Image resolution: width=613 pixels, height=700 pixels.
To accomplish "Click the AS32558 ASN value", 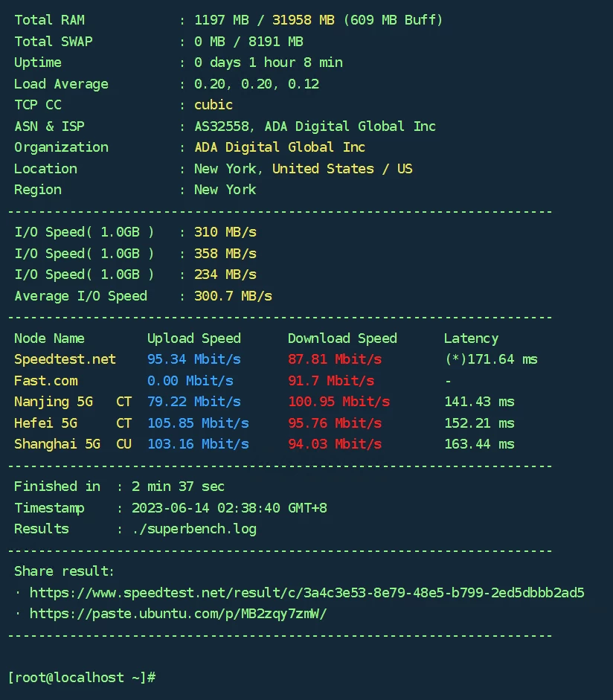I will [221, 126].
